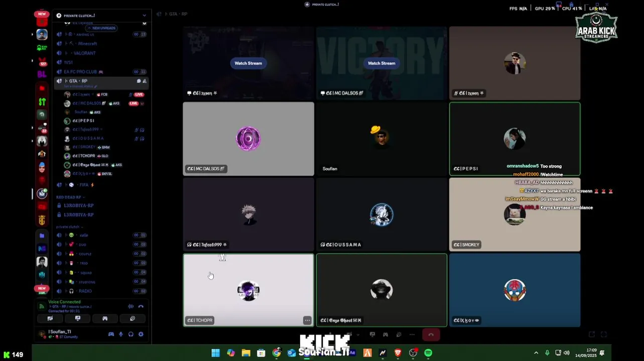Viewport: 644px width, 361px height.
Task: Invite people to GTA RP channel
Action: pyautogui.click(x=145, y=81)
